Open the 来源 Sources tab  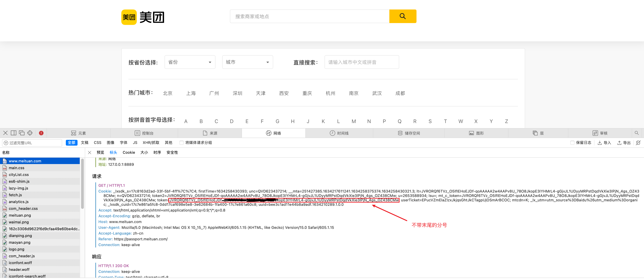[210, 133]
